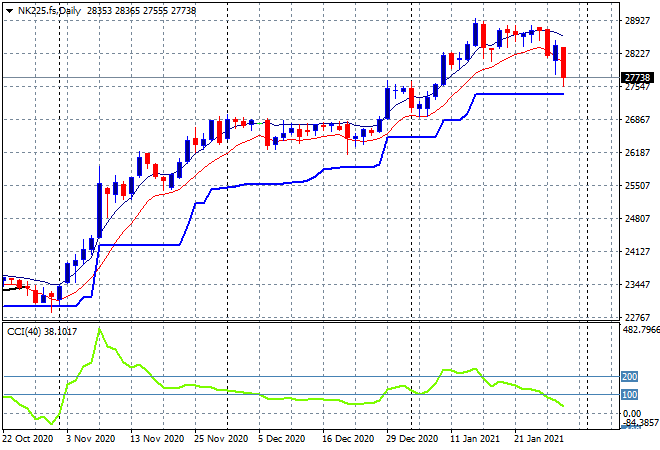Click the 25 Nov 2020 date label

pyautogui.click(x=221, y=439)
